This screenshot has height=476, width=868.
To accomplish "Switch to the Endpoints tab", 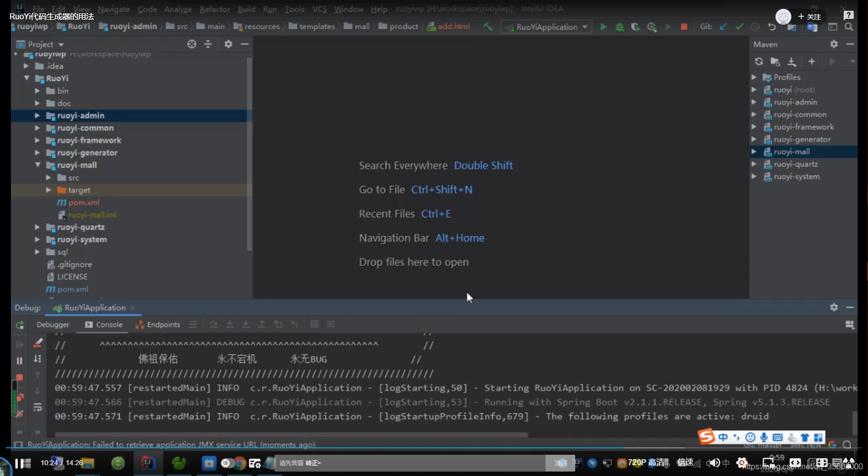I will 158,325.
